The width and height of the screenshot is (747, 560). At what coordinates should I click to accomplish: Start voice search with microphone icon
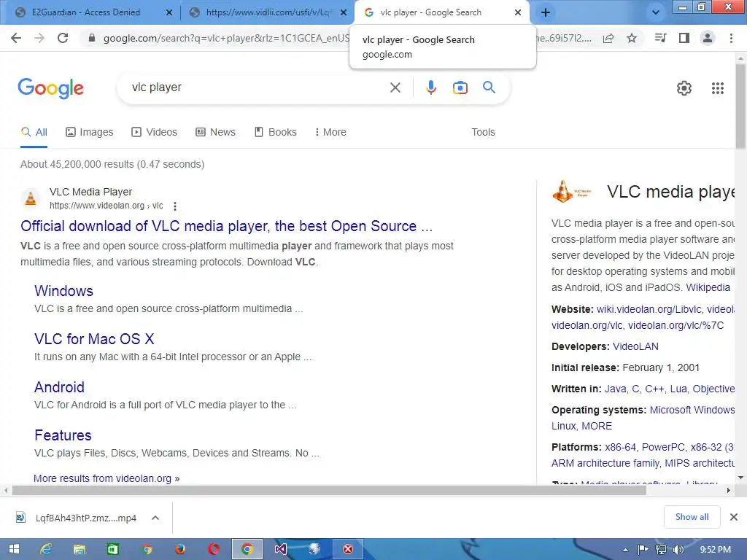431,87
